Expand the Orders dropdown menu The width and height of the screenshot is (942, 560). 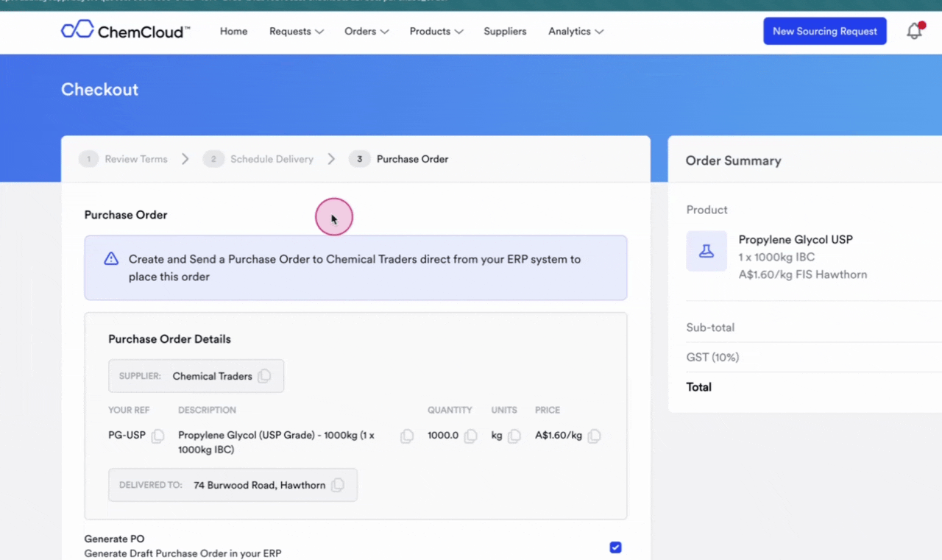tap(366, 32)
